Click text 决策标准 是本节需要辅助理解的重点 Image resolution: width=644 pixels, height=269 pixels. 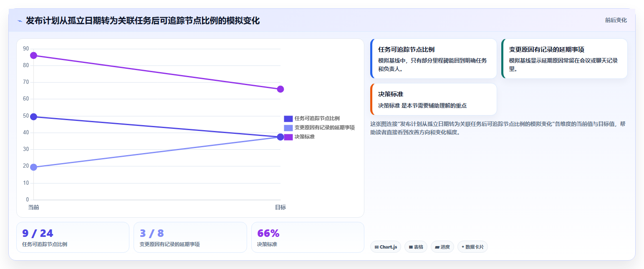[x=422, y=106]
